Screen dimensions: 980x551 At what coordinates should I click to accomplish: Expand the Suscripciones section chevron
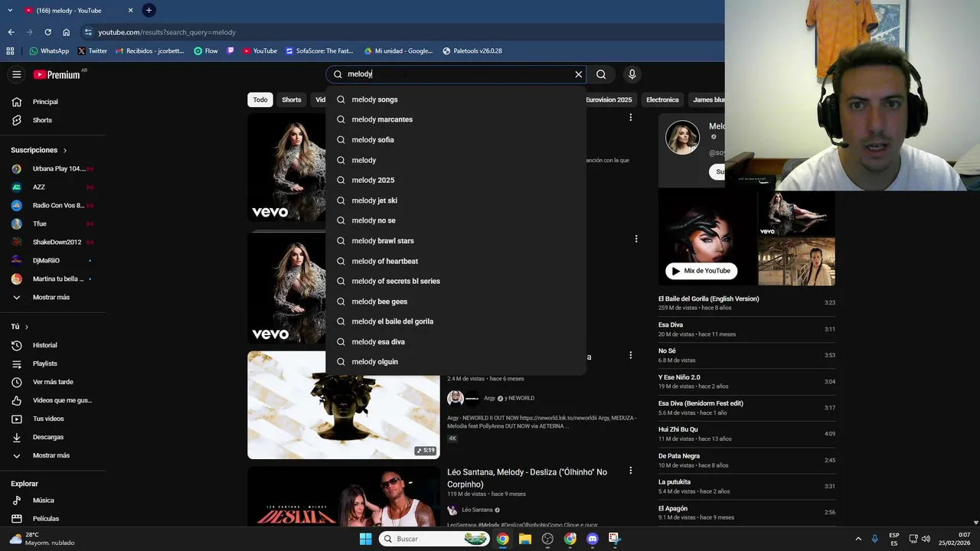point(65,150)
